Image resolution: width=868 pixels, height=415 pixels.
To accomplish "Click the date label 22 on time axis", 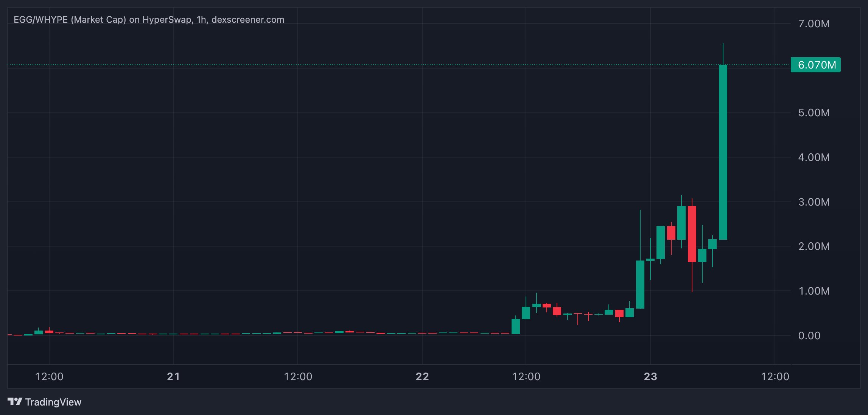I will point(422,376).
